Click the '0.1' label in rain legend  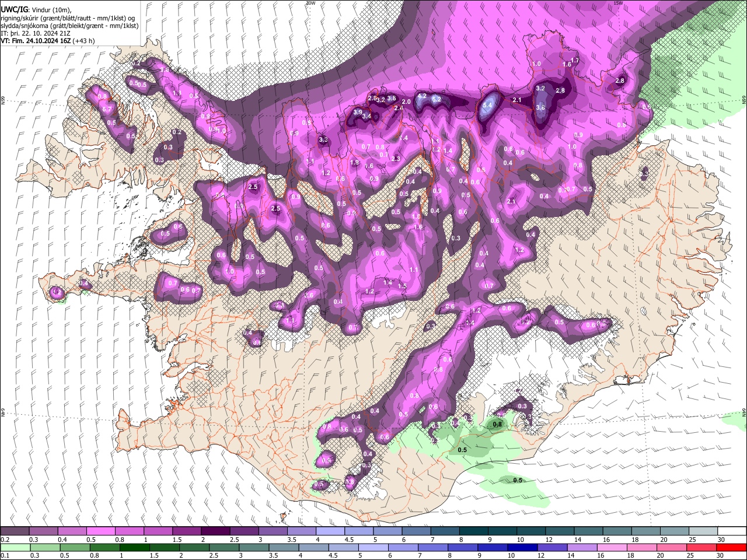click(5, 555)
